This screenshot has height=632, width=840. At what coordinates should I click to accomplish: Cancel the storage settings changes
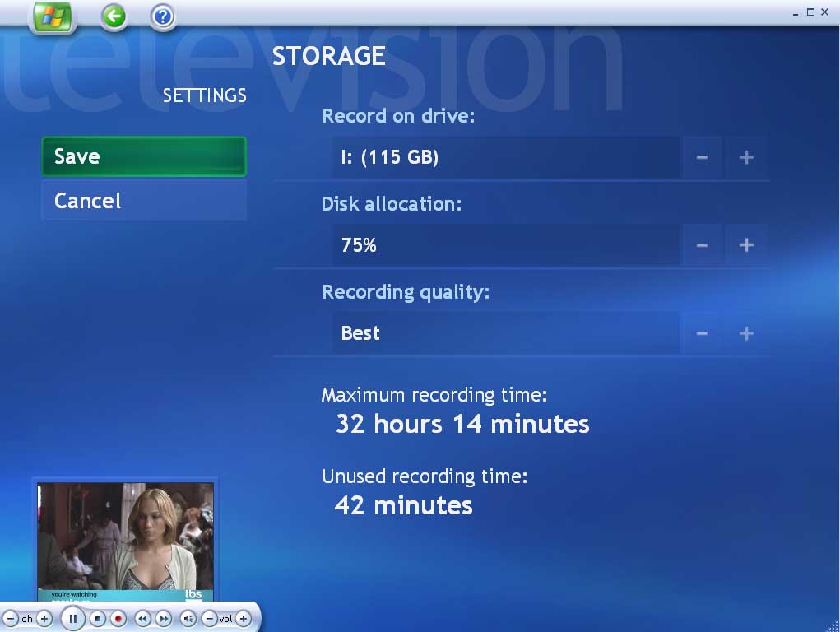[144, 201]
